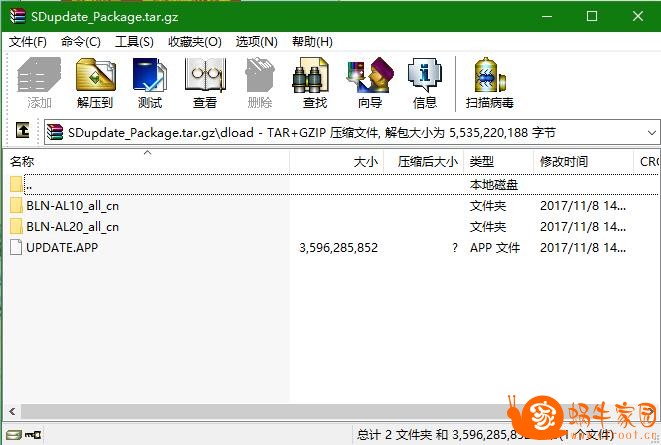Minimize the WinRAR window
The height and width of the screenshot is (445, 661).
[x=547, y=16]
